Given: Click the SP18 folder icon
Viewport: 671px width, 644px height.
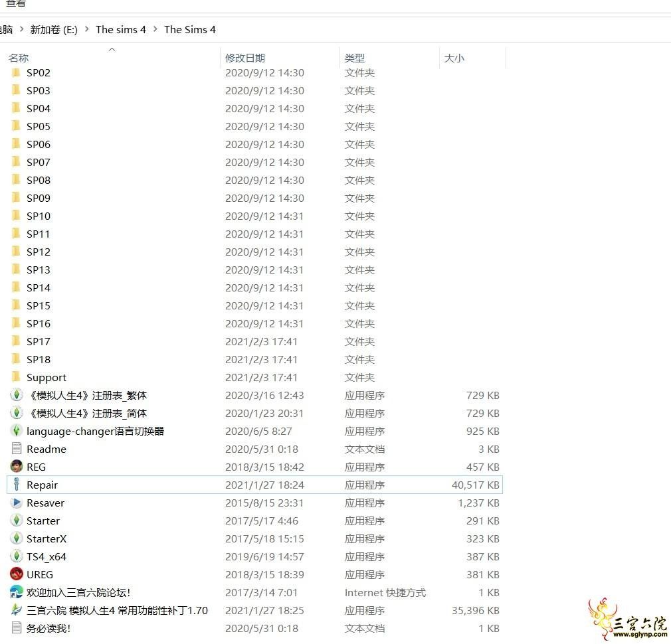Looking at the screenshot, I should click(x=16, y=359).
